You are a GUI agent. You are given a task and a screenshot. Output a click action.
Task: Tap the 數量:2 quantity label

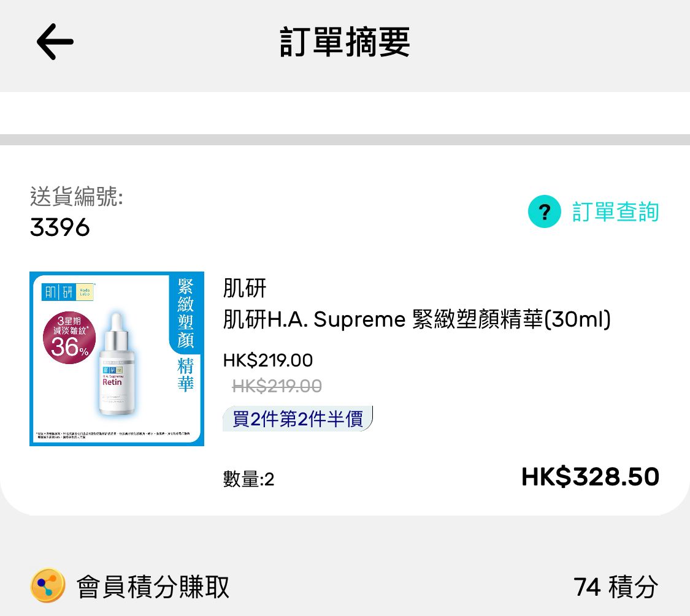248,480
